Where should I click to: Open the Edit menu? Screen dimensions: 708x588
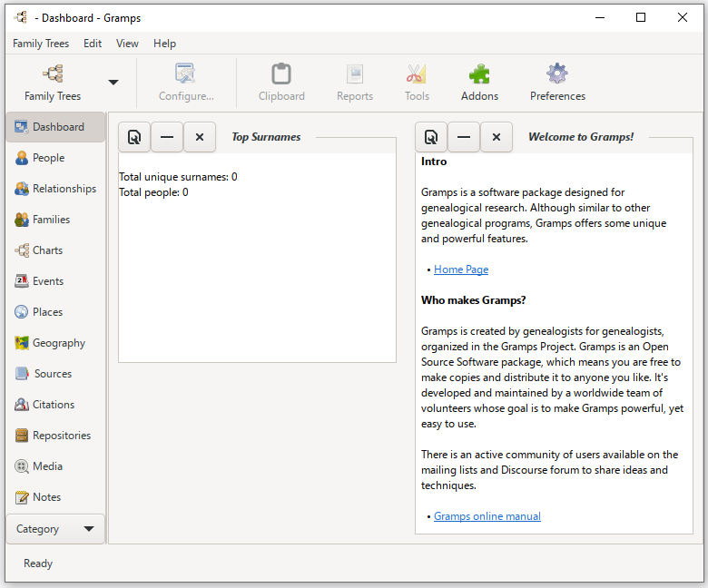(x=93, y=44)
